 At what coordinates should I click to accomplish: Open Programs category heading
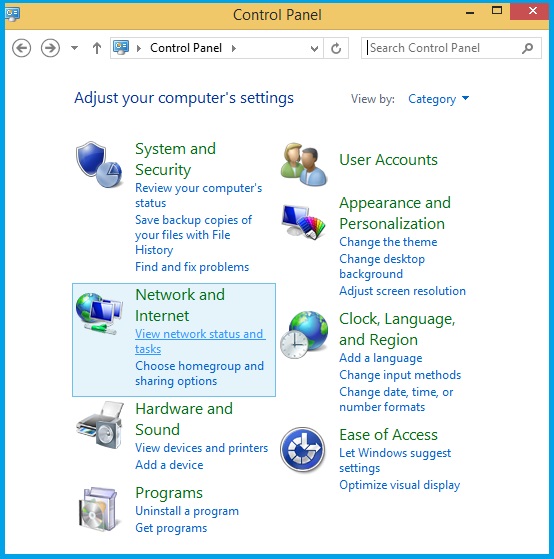pos(169,493)
